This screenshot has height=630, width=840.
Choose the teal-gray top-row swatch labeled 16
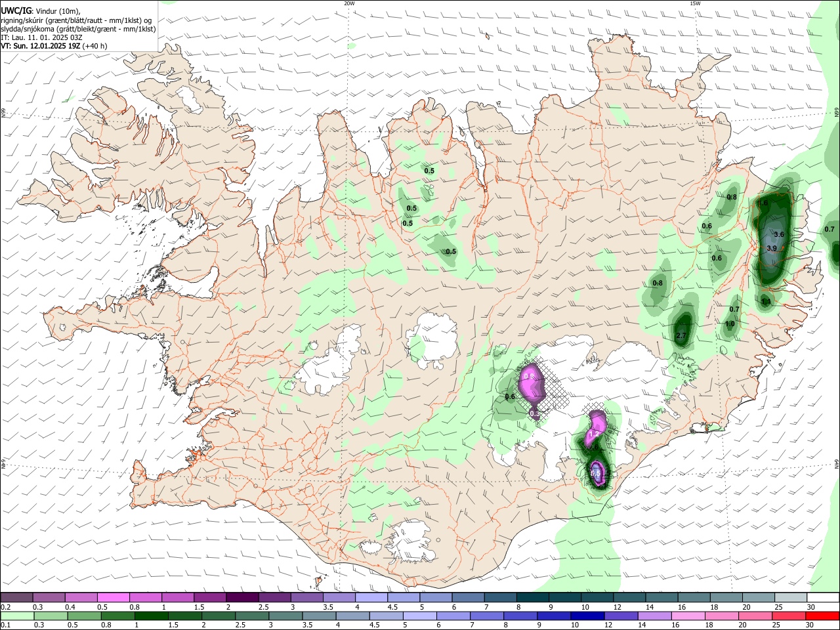pyautogui.click(x=694, y=598)
